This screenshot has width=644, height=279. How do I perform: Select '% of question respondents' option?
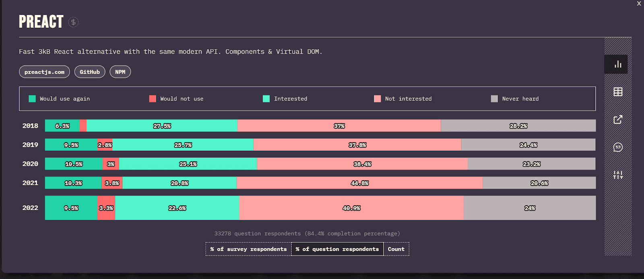tap(337, 249)
